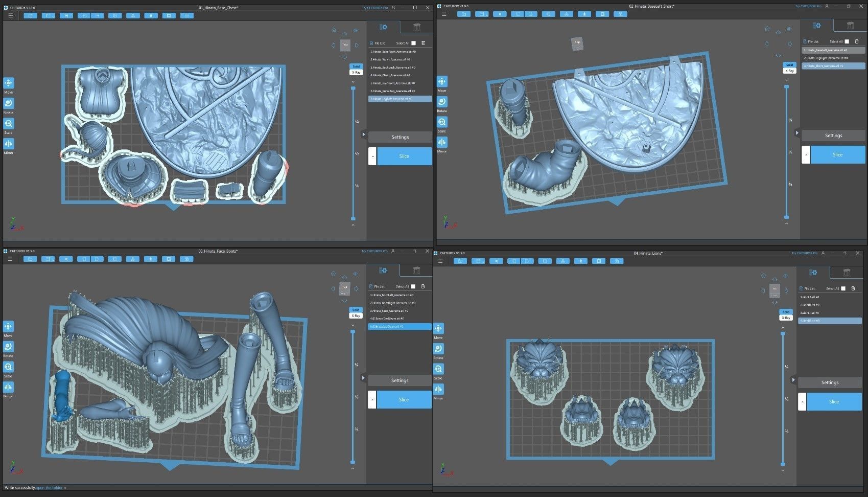Collapse right panel arrow in 01_Hinata_Base_Chest
This screenshot has width=868, height=497.
click(x=364, y=134)
